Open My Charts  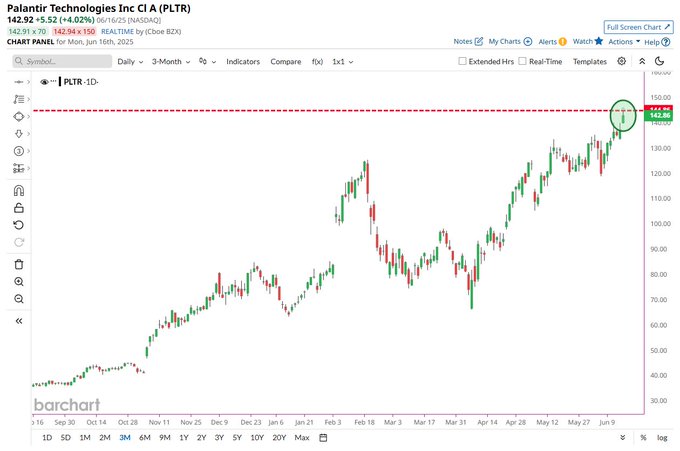coord(510,42)
